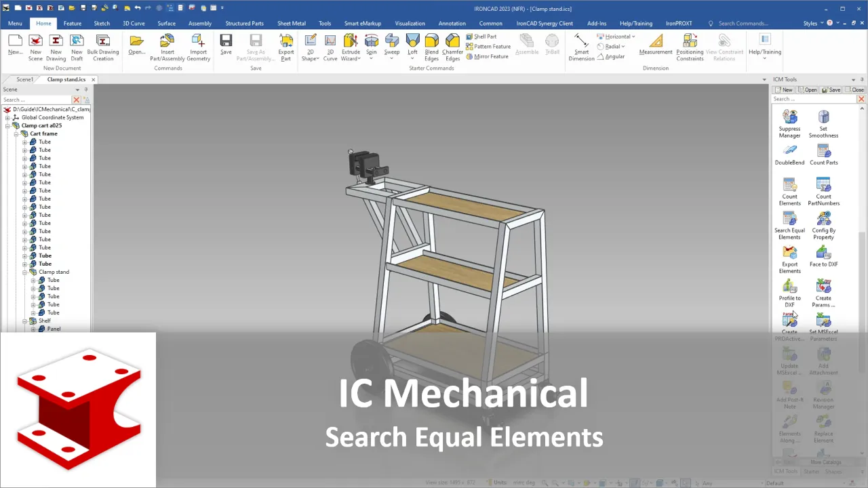Start Bulk Drawing Creation
Screen dimensions: 868x488
103,46
